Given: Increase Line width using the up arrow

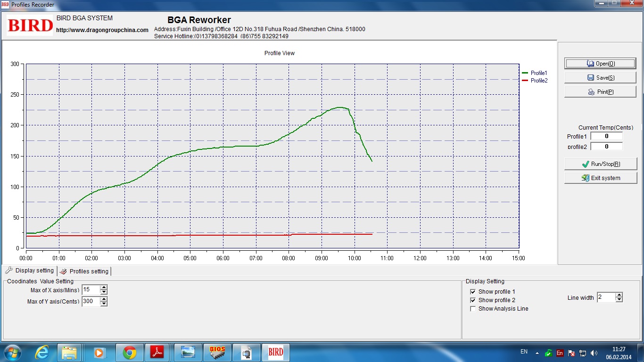Looking at the screenshot, I should point(619,295).
